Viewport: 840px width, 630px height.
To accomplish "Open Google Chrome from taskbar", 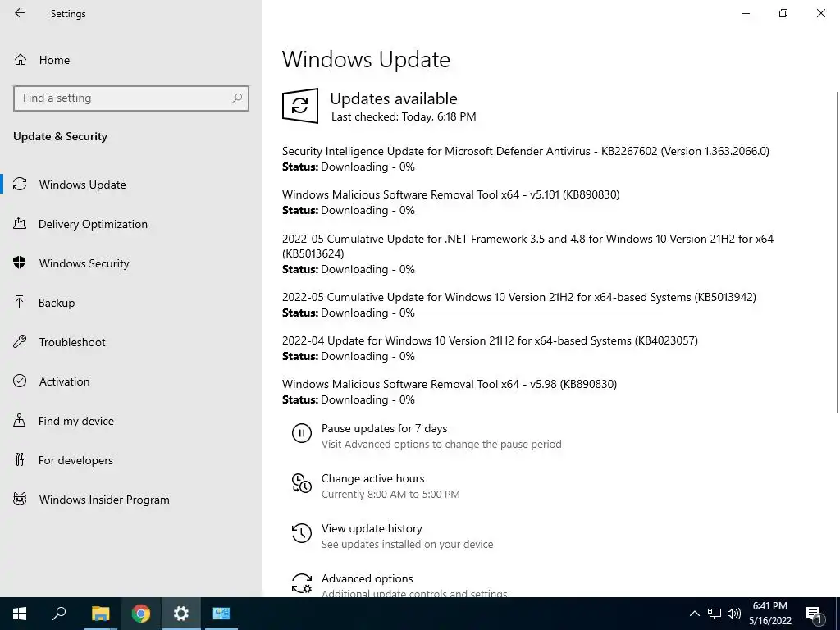I will point(141,614).
